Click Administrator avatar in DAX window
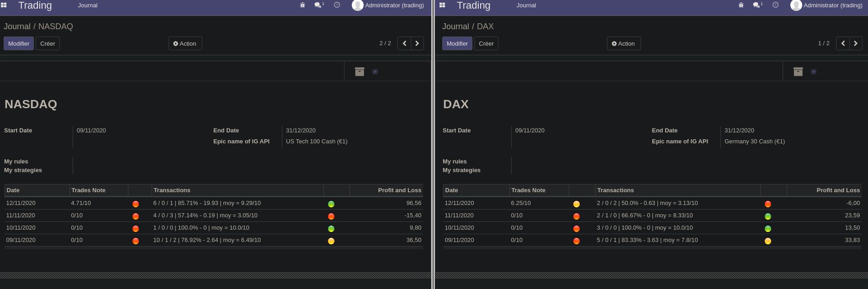Screen dimensions: 868x289 796,5
